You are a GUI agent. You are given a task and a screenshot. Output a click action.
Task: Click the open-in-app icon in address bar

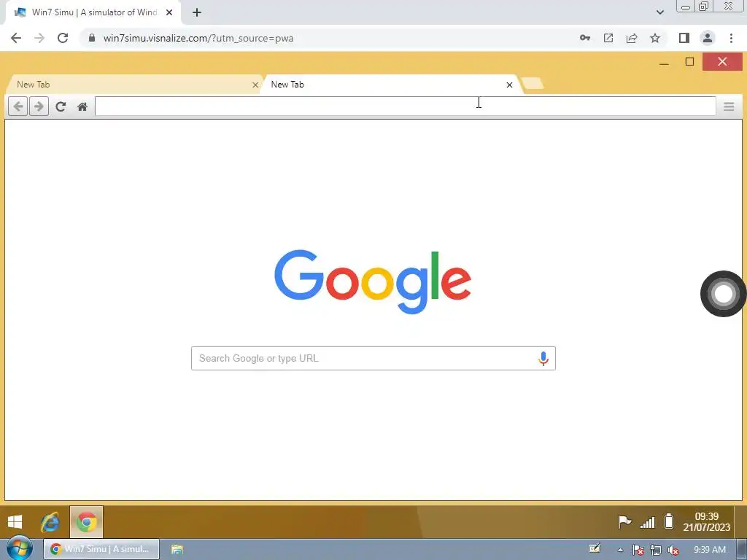[608, 38]
